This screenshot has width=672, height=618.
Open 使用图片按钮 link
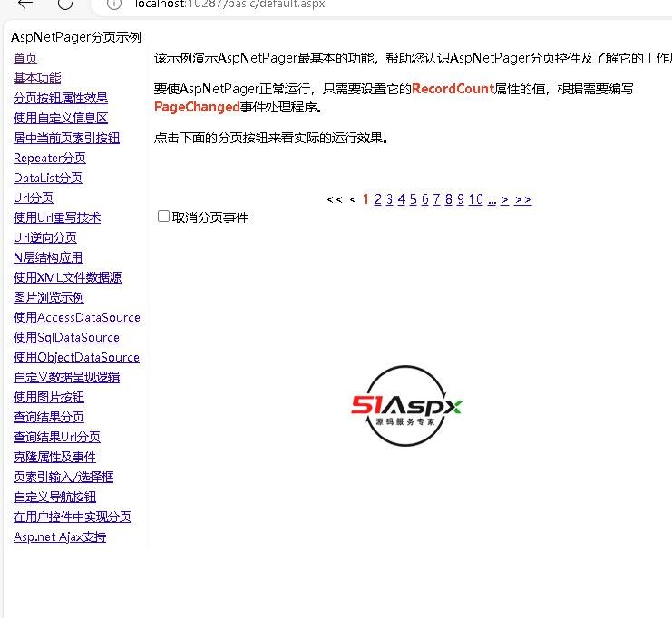(x=49, y=397)
